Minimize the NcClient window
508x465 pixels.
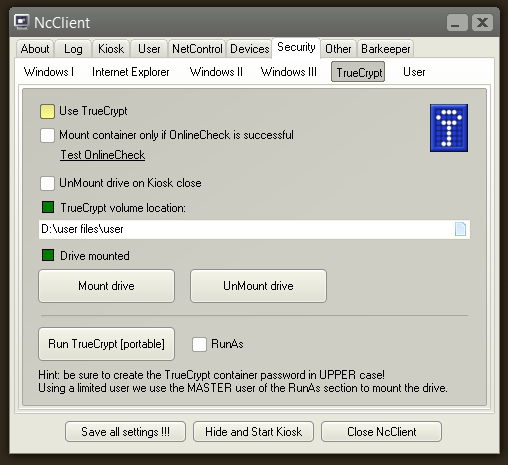point(457,23)
